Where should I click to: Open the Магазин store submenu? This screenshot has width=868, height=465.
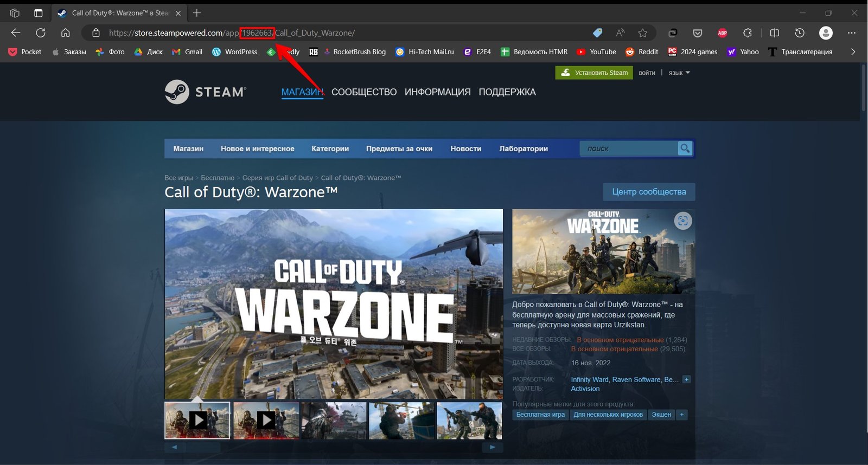coord(188,148)
